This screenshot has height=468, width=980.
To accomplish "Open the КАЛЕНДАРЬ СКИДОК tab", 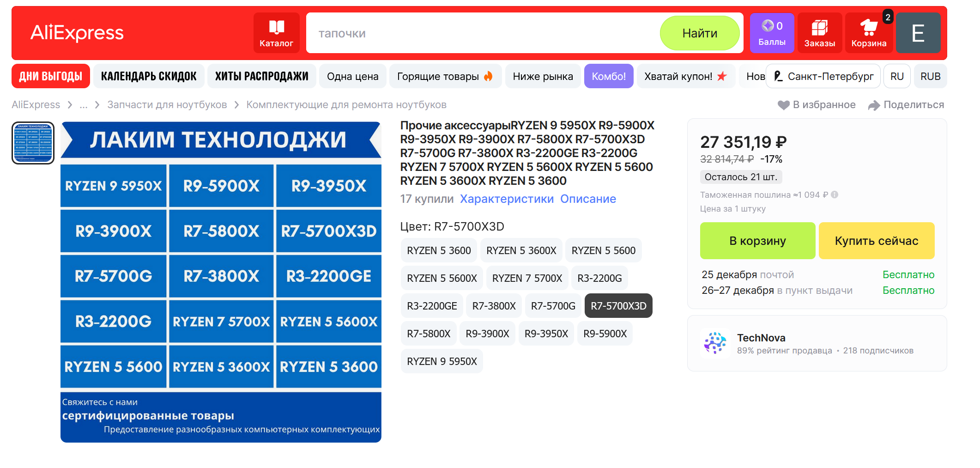I will tap(149, 76).
